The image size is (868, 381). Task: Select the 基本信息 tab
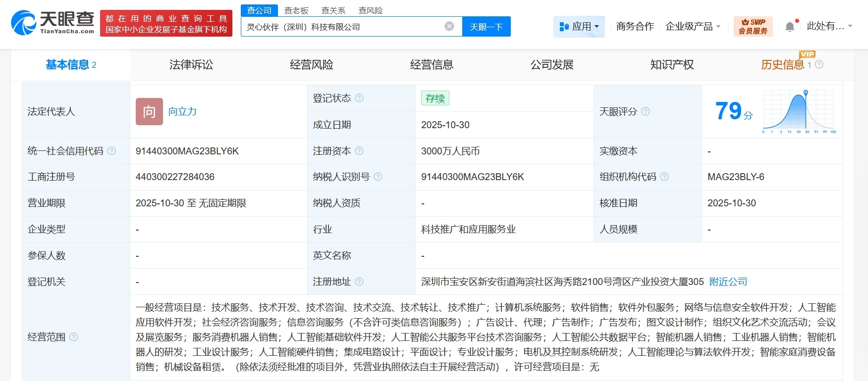pos(71,65)
